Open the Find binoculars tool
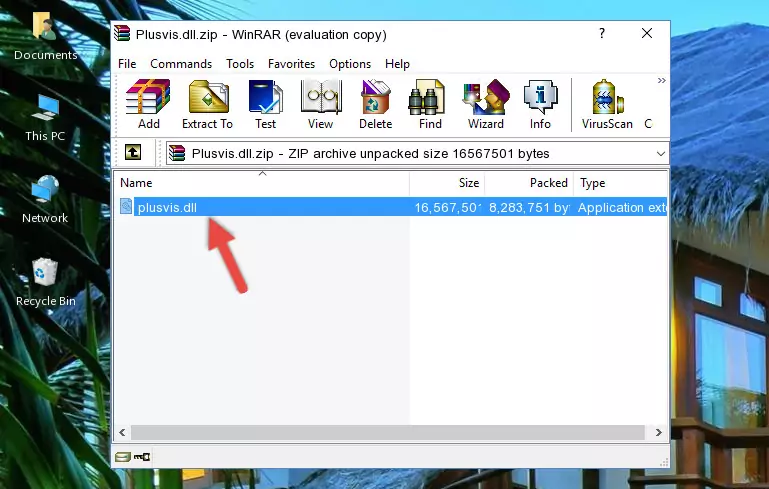Viewport: 769px width, 489px height. pyautogui.click(x=430, y=104)
